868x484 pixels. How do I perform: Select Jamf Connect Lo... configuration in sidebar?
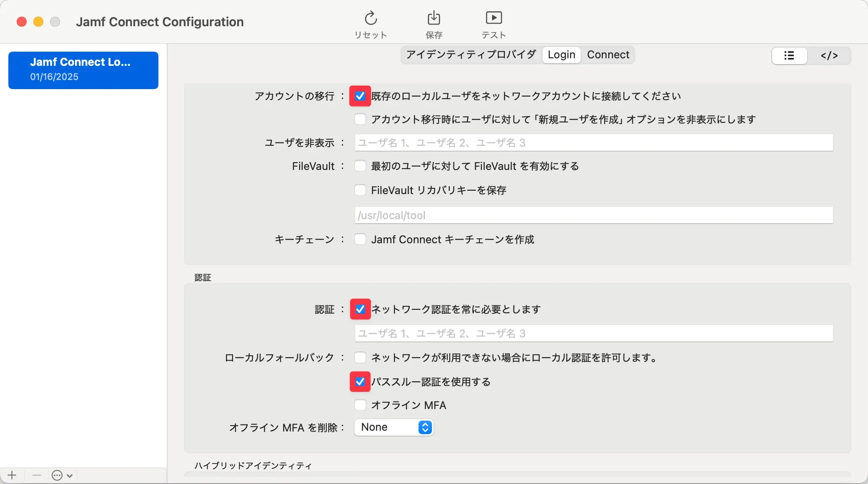[x=83, y=70]
